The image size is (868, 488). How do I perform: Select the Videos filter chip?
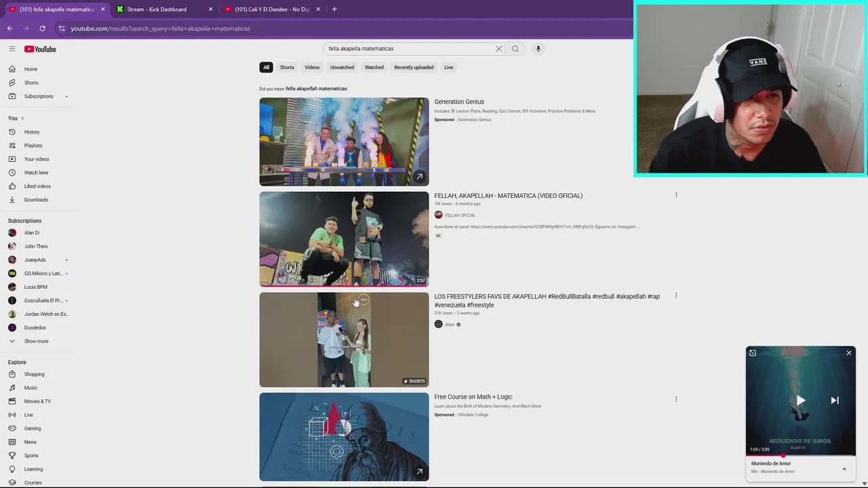point(312,67)
